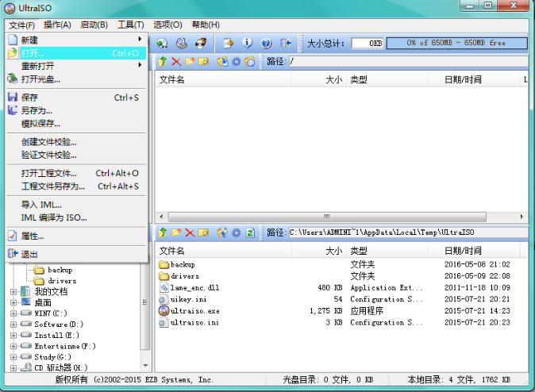Viewport: 535px width, 392px height.
Task: Click the lame_enc.dll file icon
Action: [x=164, y=287]
